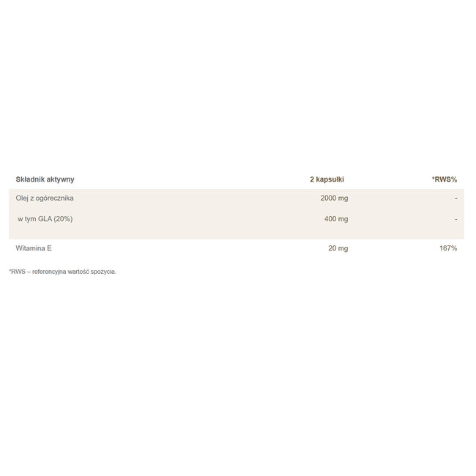This screenshot has height=476, width=476.
Task: Click the letter 'E' in Witamina E
Action: pyautogui.click(x=50, y=248)
